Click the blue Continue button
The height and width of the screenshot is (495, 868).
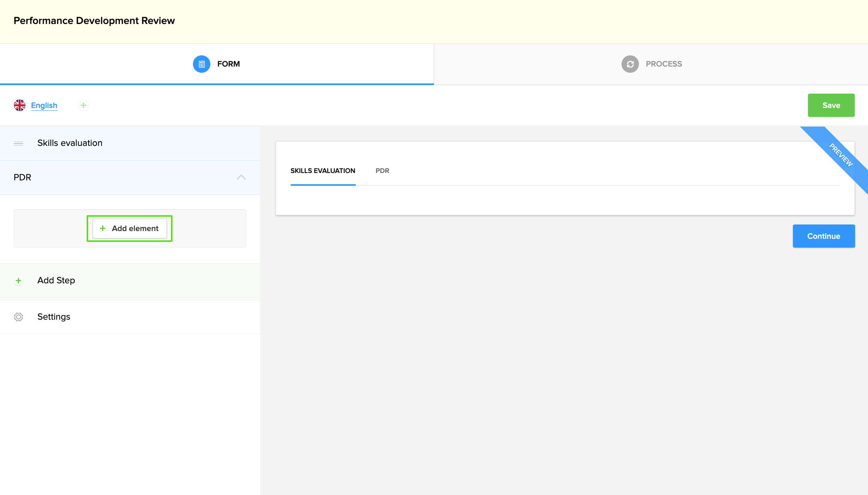[824, 236]
